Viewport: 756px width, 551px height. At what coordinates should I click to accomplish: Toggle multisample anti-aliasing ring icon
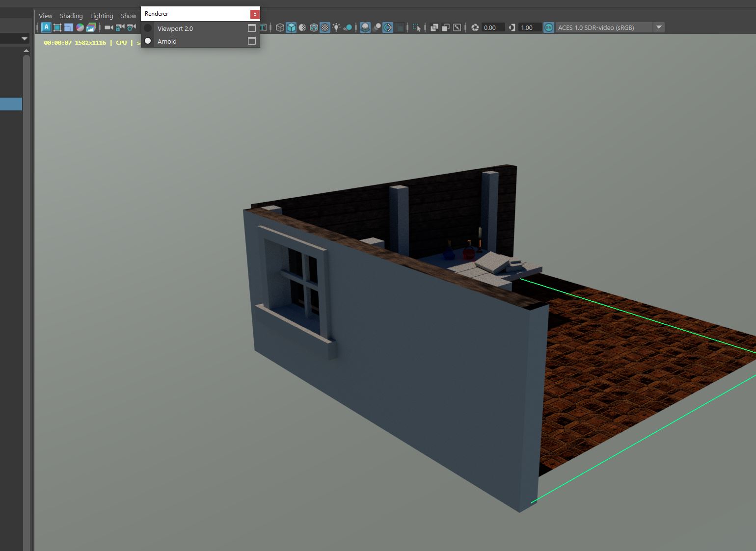388,27
